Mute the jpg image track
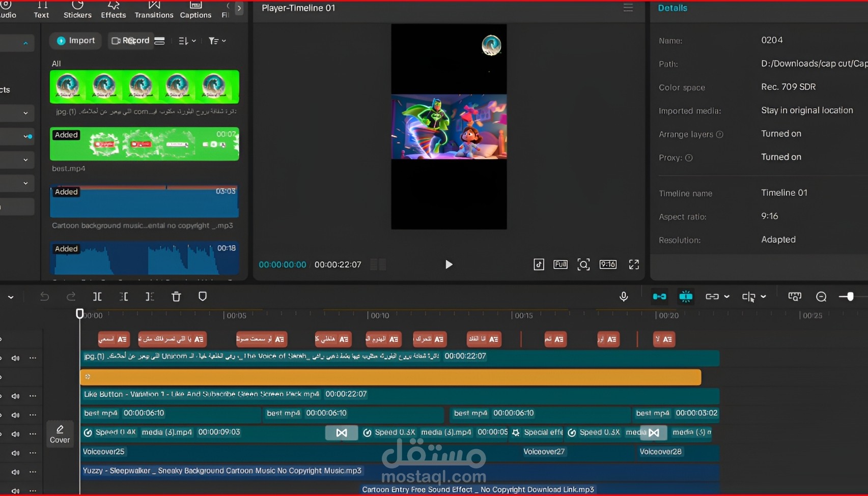The height and width of the screenshot is (496, 868). pyautogui.click(x=16, y=358)
